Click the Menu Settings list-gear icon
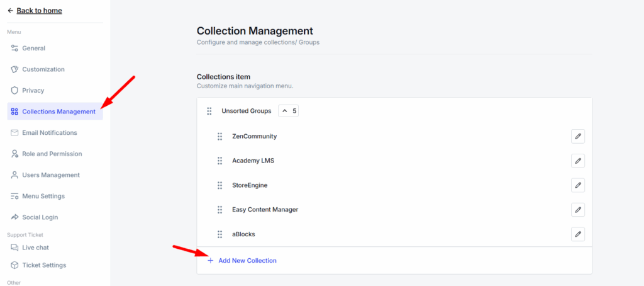 (x=15, y=196)
